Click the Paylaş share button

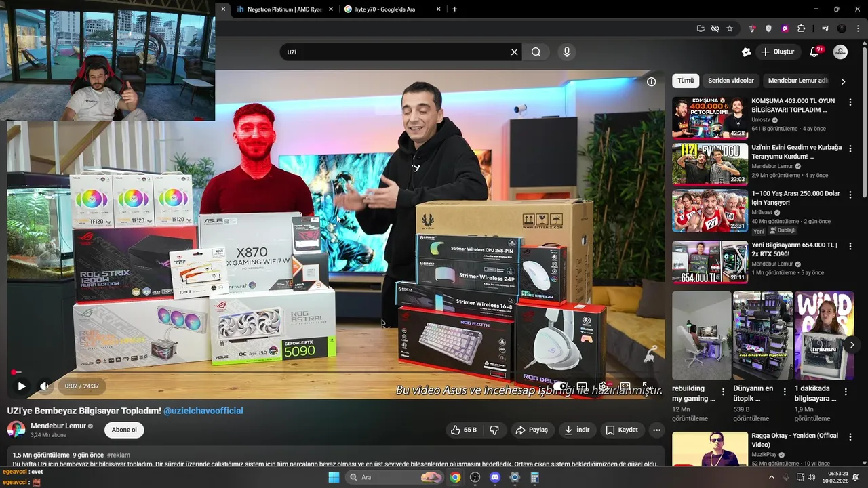[x=531, y=430]
